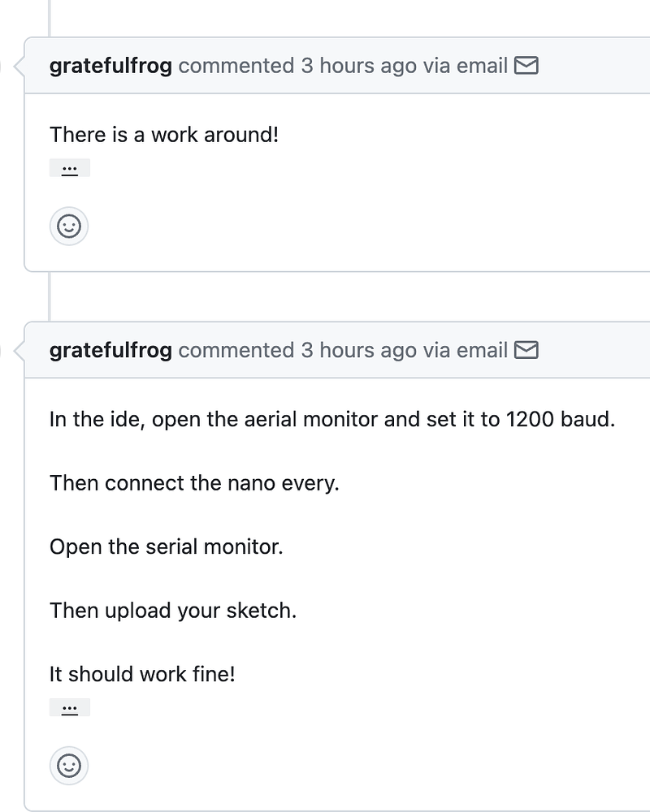Viewport: 650px width, 812px height.
Task: Click the word "commented" in the second comment header
Action: click(x=236, y=351)
